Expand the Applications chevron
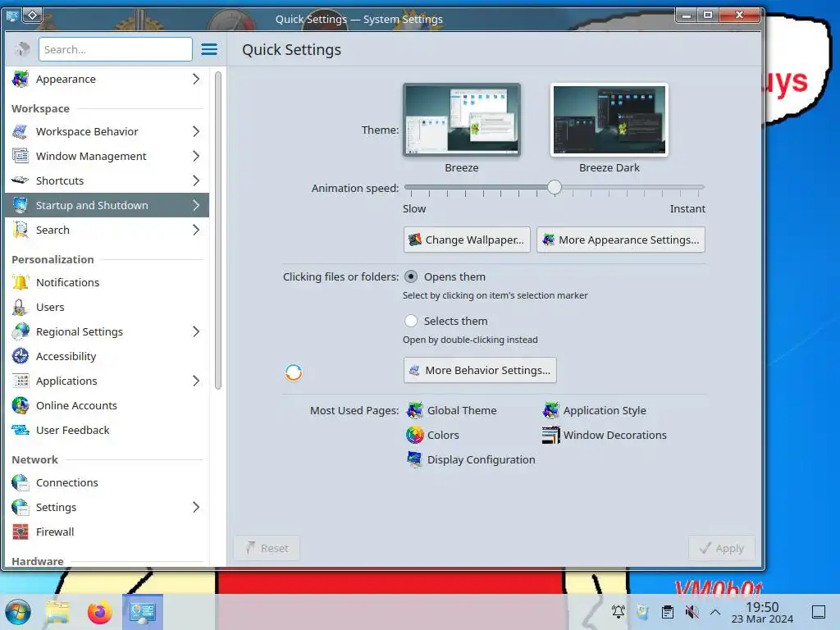This screenshot has height=630, width=840. click(x=196, y=381)
